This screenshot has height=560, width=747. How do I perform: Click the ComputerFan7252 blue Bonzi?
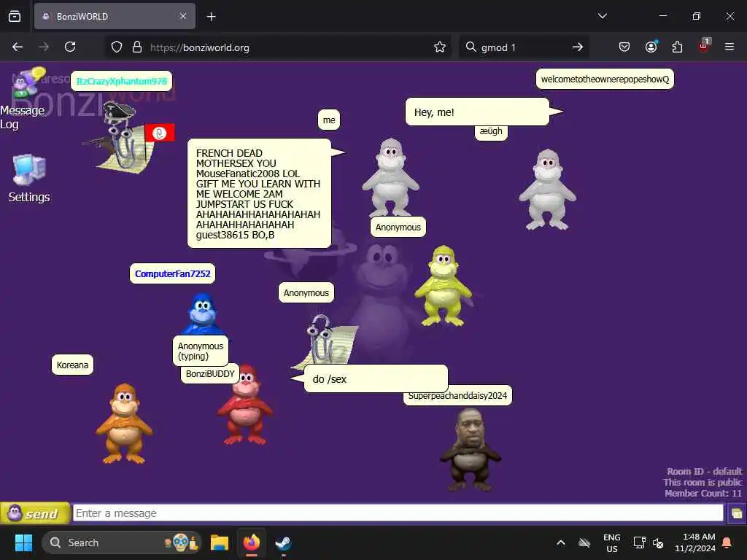pos(203,314)
